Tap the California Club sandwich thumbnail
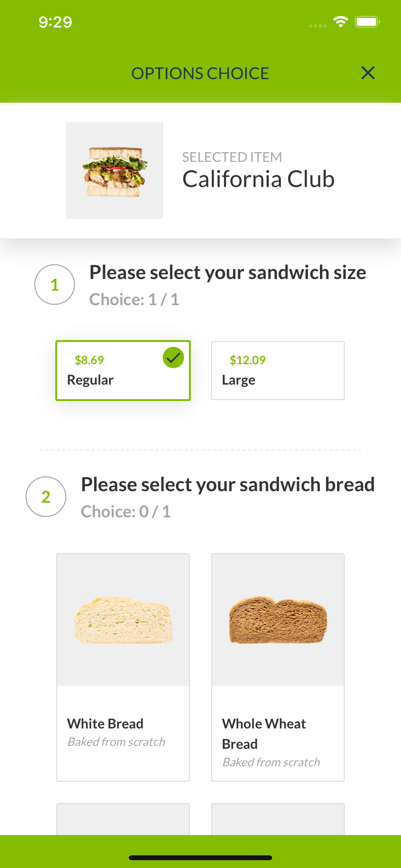Viewport: 401px width, 868px height. pyautogui.click(x=115, y=171)
